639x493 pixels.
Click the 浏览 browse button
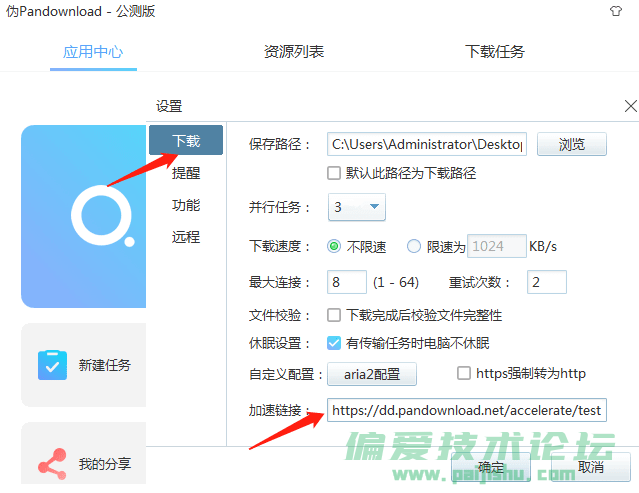tap(572, 144)
